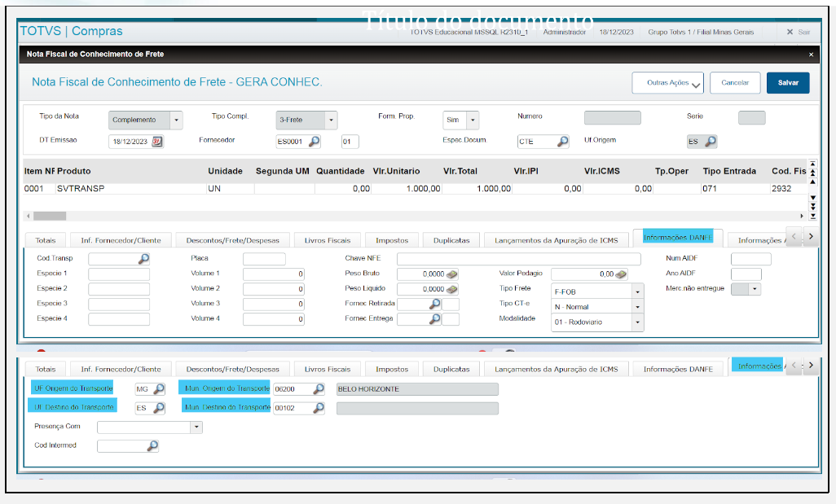
Task: Expand Presença Com dropdown
Action: point(196,427)
